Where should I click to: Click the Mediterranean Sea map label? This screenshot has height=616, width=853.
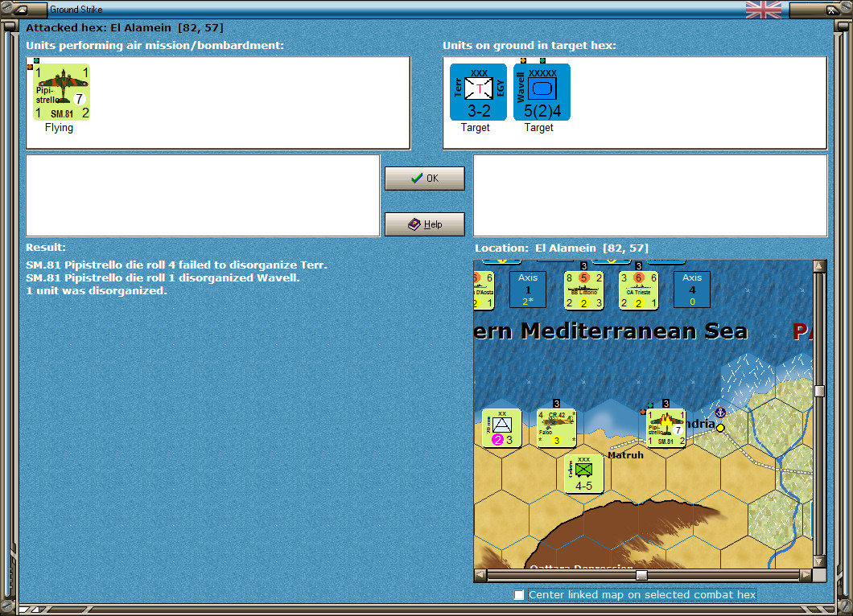(x=611, y=331)
